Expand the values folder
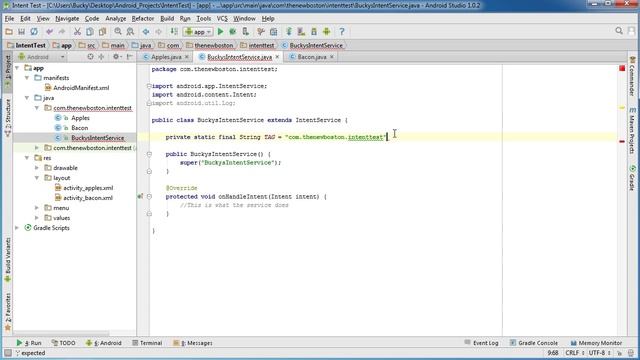This screenshot has width=640, height=360. (x=37, y=218)
